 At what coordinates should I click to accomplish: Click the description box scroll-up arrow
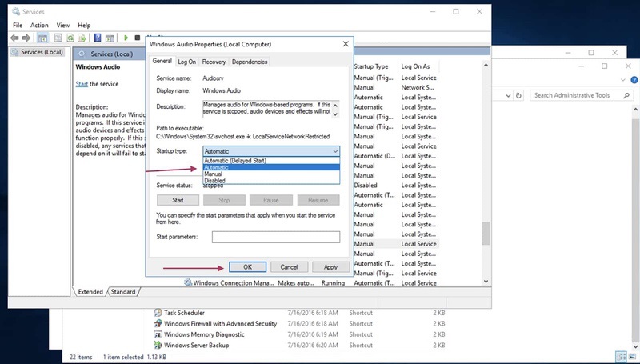pyautogui.click(x=335, y=106)
